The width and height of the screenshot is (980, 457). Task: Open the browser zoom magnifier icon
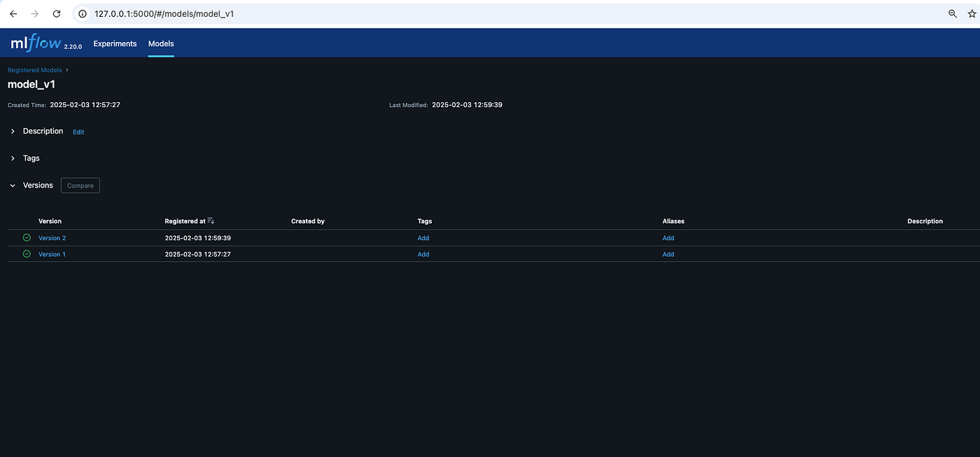(952, 14)
